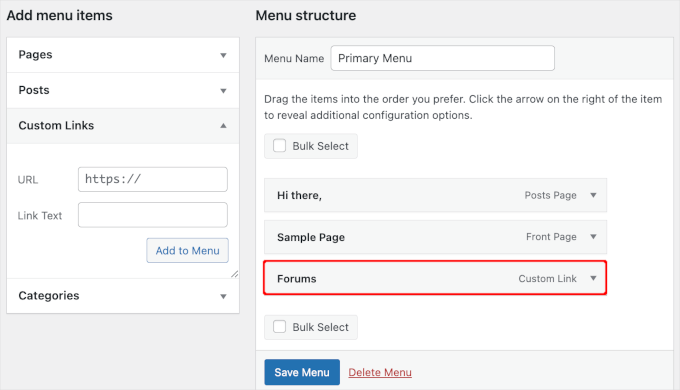The width and height of the screenshot is (680, 390).
Task: Click the Categories section title
Action: click(49, 295)
